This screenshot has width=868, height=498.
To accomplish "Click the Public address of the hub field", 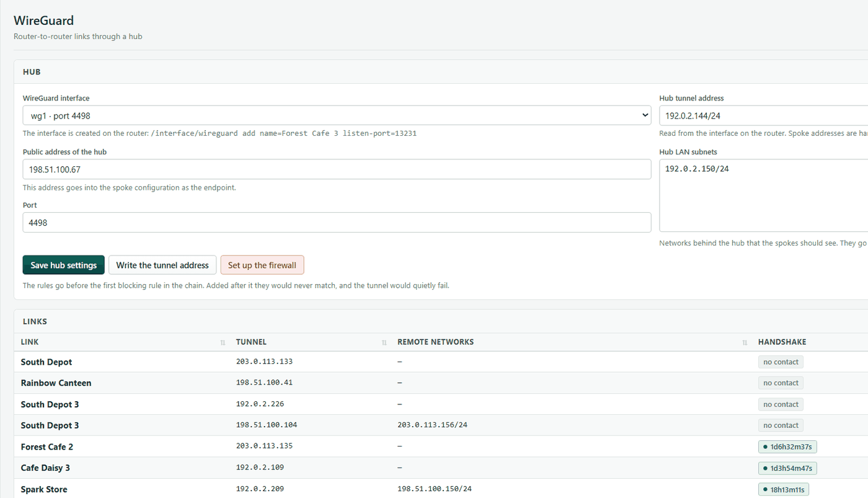I will point(337,169).
